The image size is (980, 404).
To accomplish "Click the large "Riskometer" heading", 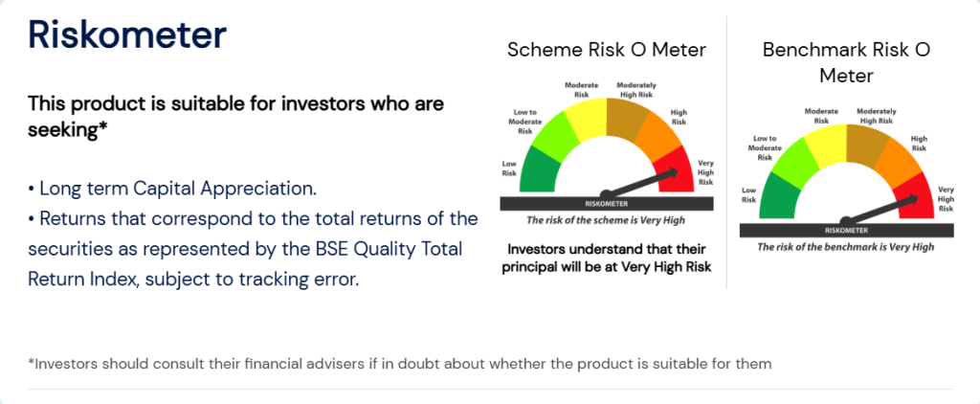I will click(x=127, y=35).
